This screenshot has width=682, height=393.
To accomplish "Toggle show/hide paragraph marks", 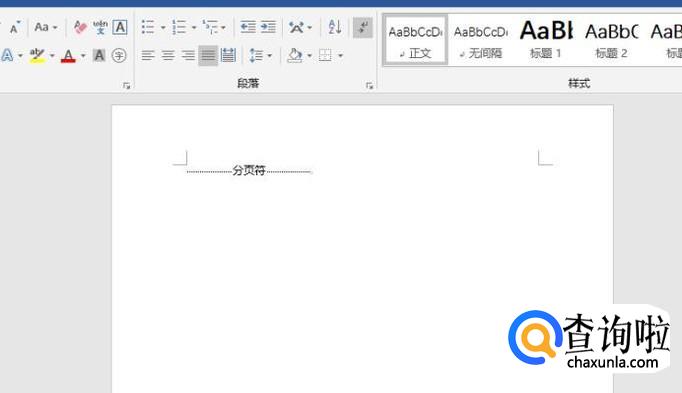I will (x=362, y=28).
